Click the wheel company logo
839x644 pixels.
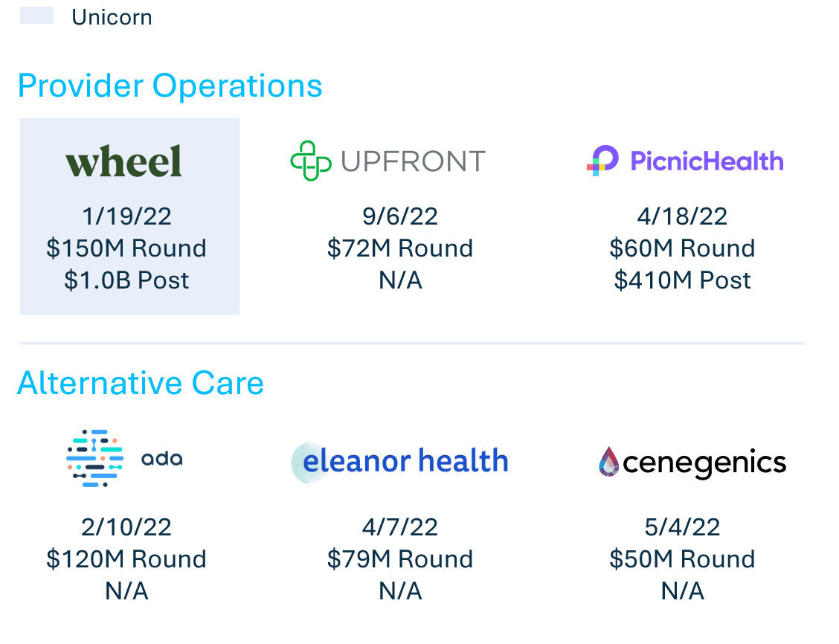124,161
